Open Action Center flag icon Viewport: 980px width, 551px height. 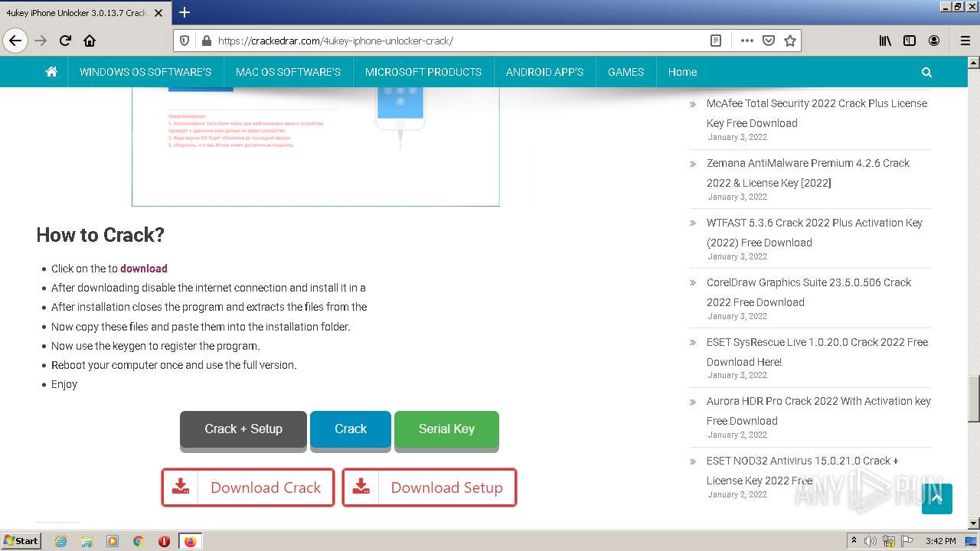point(906,541)
